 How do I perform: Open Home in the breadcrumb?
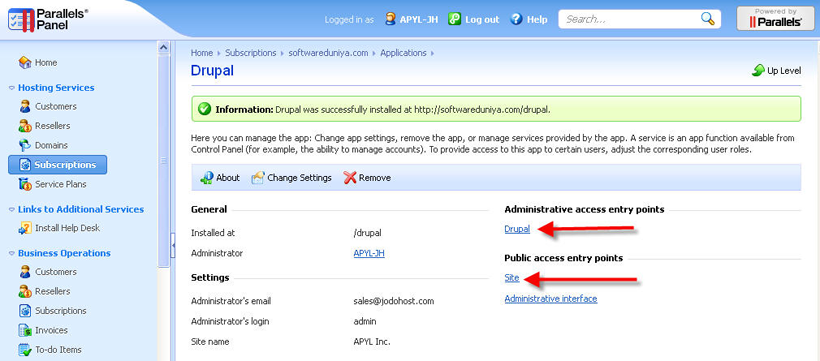(x=202, y=53)
